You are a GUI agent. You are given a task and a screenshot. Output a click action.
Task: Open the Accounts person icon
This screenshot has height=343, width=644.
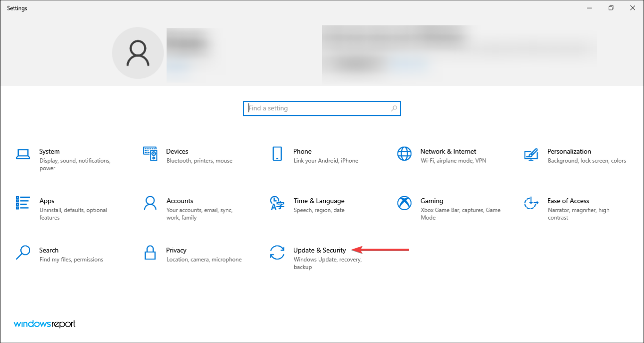point(150,203)
